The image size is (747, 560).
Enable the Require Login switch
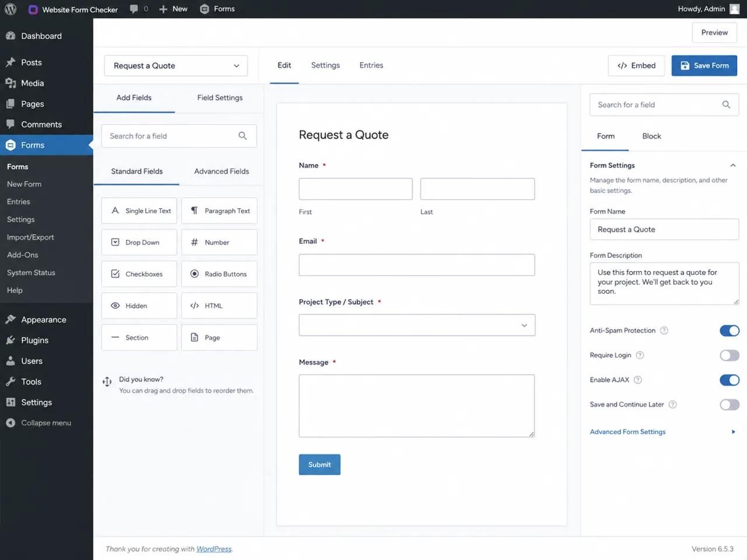(x=729, y=355)
